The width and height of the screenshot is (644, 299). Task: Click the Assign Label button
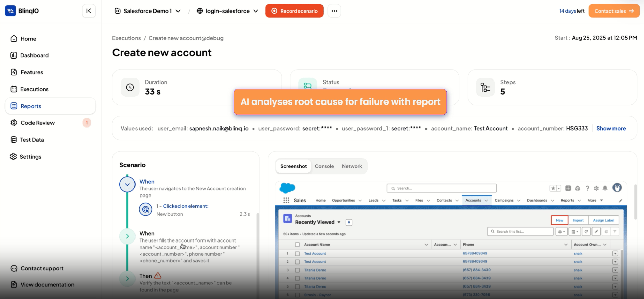603,220
